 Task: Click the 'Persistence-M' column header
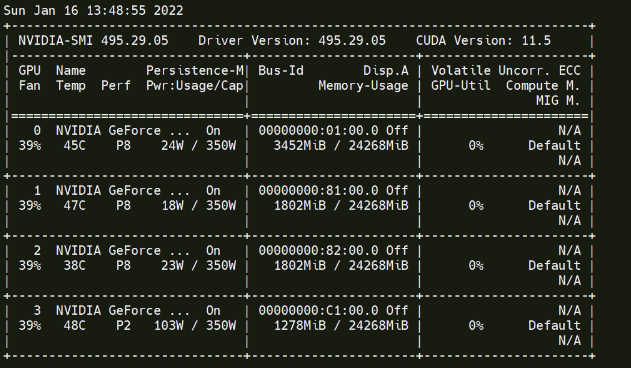tap(195, 71)
